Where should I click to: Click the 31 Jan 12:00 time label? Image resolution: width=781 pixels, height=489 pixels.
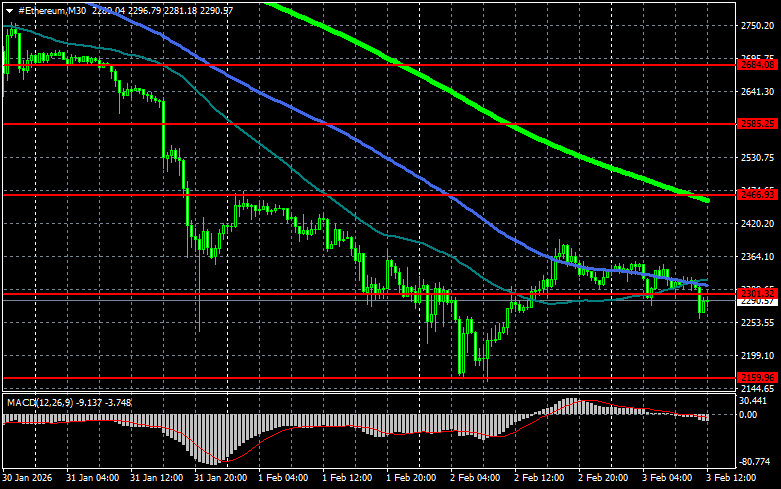point(156,478)
